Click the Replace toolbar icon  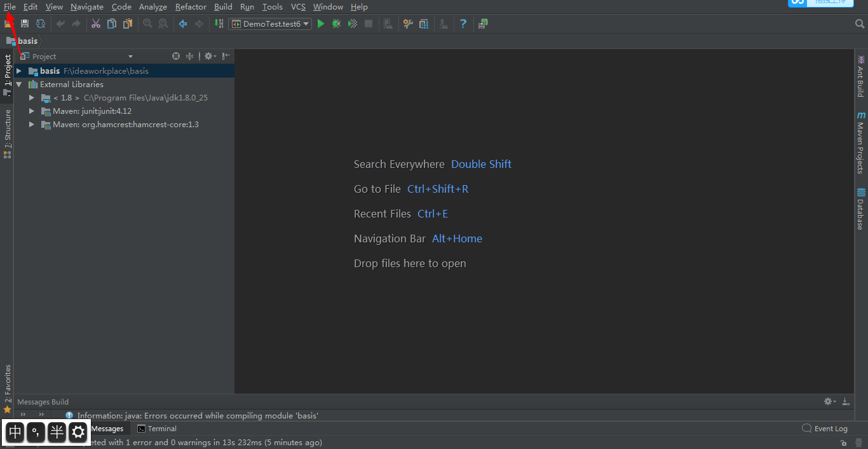pos(163,24)
